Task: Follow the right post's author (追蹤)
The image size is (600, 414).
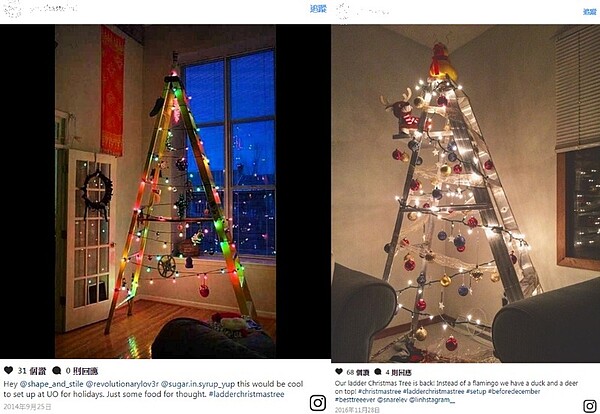Action: pos(589,12)
